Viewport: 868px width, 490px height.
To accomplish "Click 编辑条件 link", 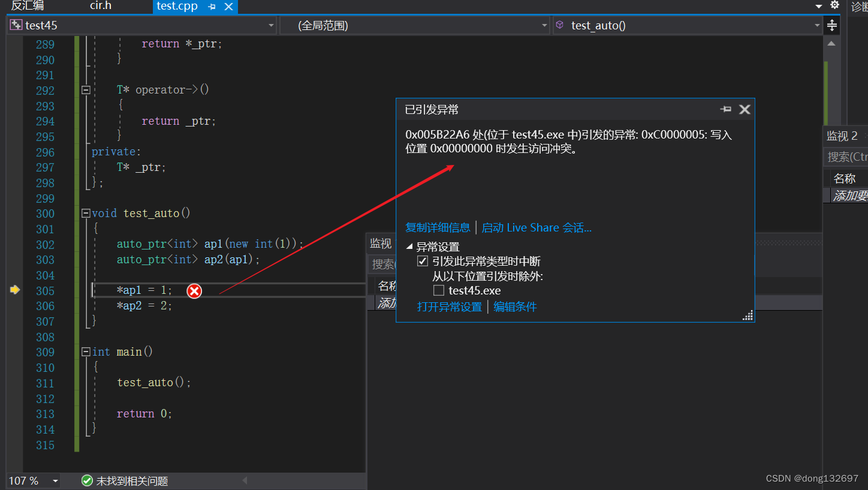I will click(x=515, y=307).
